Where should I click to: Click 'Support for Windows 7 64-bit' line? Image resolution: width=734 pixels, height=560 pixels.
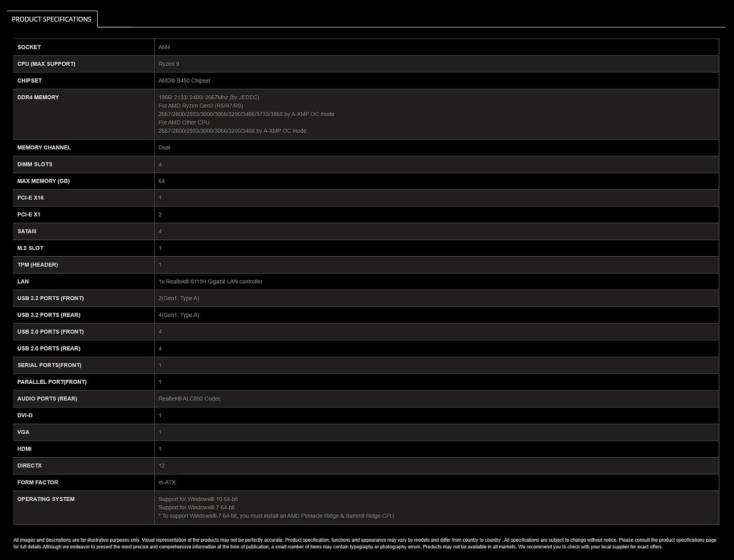pyautogui.click(x=196, y=507)
